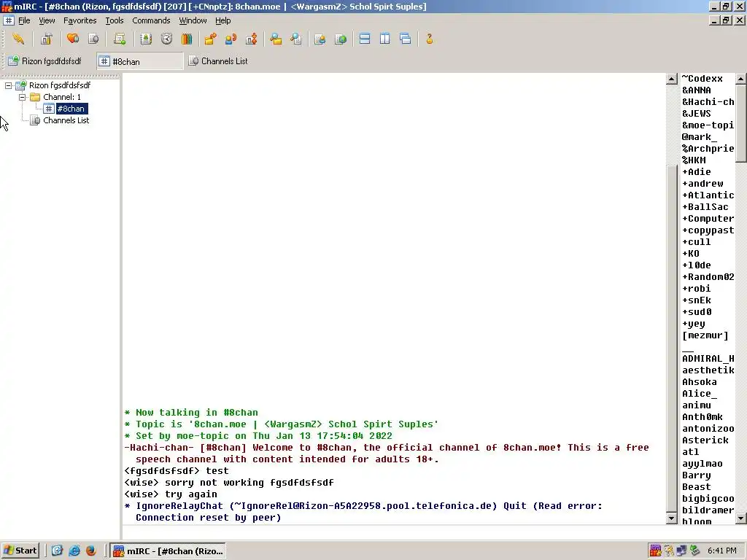
Task: Open the Favorites menu
Action: pyautogui.click(x=80, y=20)
